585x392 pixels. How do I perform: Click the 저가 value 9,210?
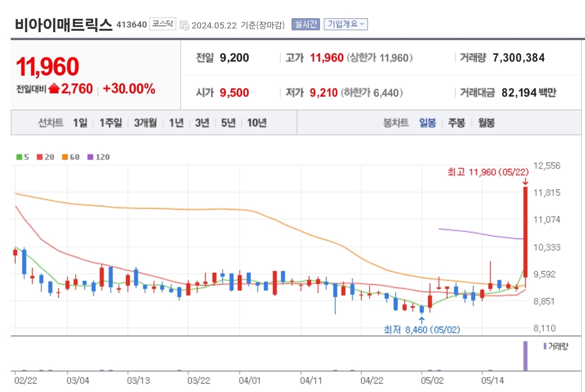[323, 93]
